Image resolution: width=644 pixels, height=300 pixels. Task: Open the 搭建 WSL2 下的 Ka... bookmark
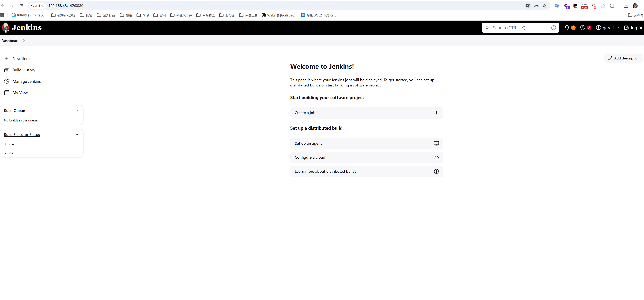click(319, 15)
